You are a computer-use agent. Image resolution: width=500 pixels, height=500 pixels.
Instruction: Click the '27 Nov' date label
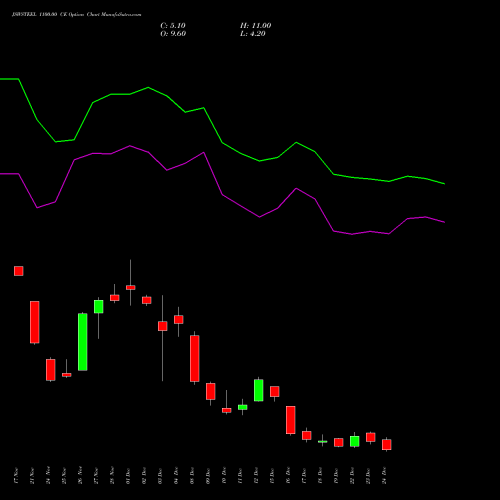pos(96,476)
